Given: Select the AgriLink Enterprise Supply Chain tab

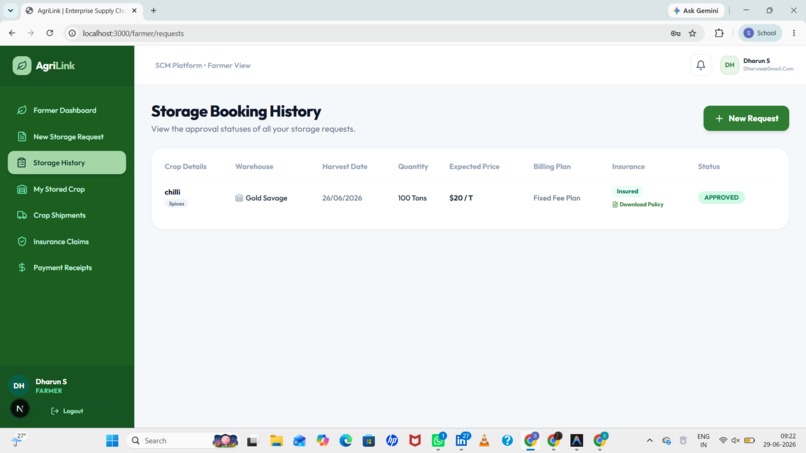Looking at the screenshot, I should click(x=81, y=10).
